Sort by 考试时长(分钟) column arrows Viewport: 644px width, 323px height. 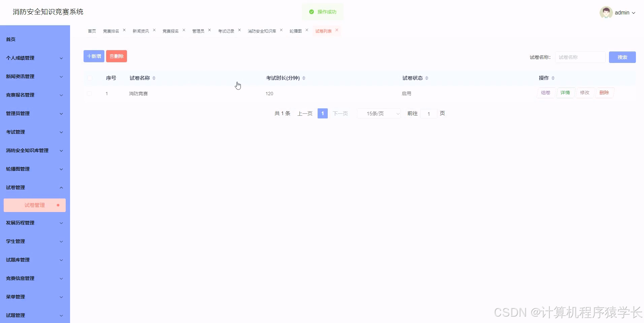pyautogui.click(x=304, y=78)
